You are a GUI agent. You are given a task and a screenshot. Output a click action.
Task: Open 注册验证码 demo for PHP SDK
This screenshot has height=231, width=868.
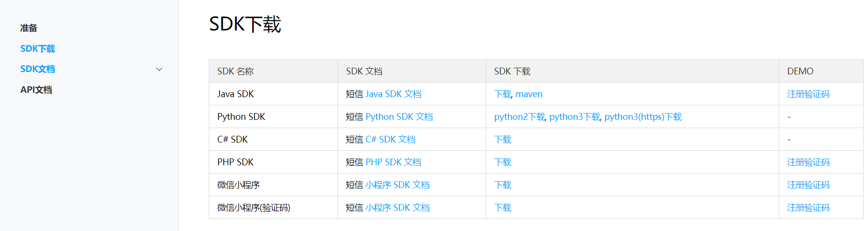[808, 162]
